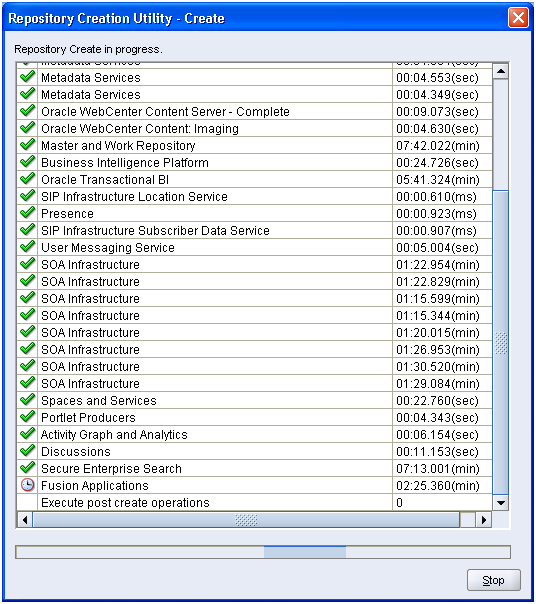The width and height of the screenshot is (536, 604).
Task: Click checkmark in SOA Infrastructure 01:20.015 row
Action: click(x=27, y=331)
